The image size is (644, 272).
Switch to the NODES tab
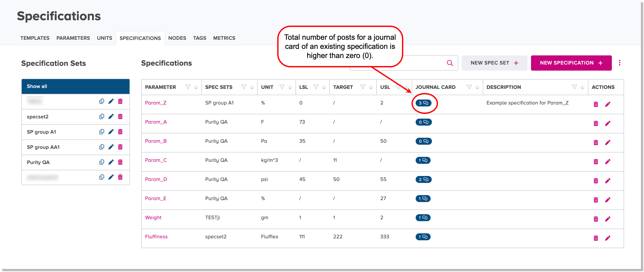pyautogui.click(x=177, y=38)
